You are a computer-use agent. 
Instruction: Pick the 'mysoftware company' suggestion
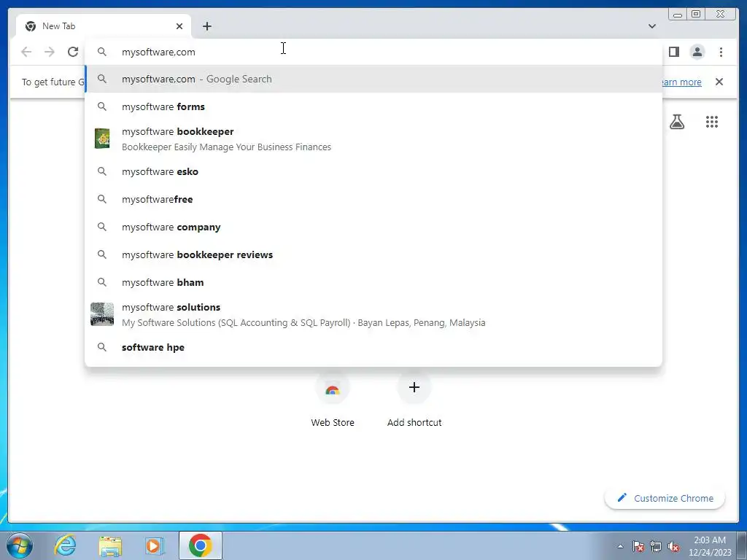pos(373,227)
